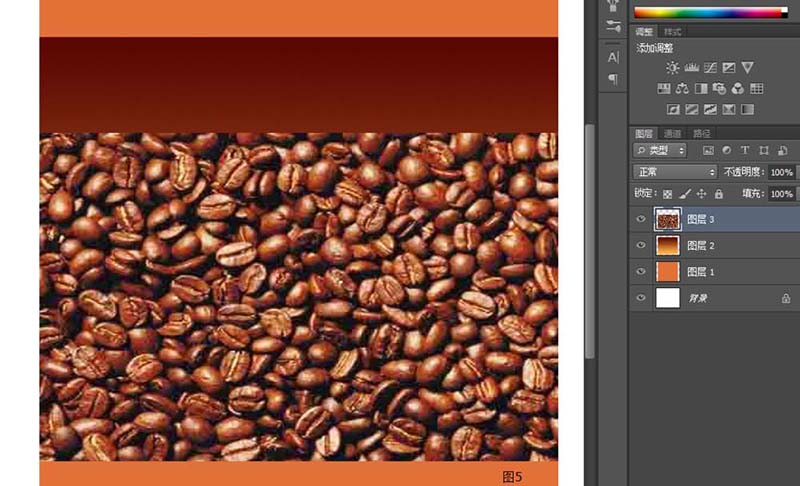Filter layers by type layers

tap(745, 150)
